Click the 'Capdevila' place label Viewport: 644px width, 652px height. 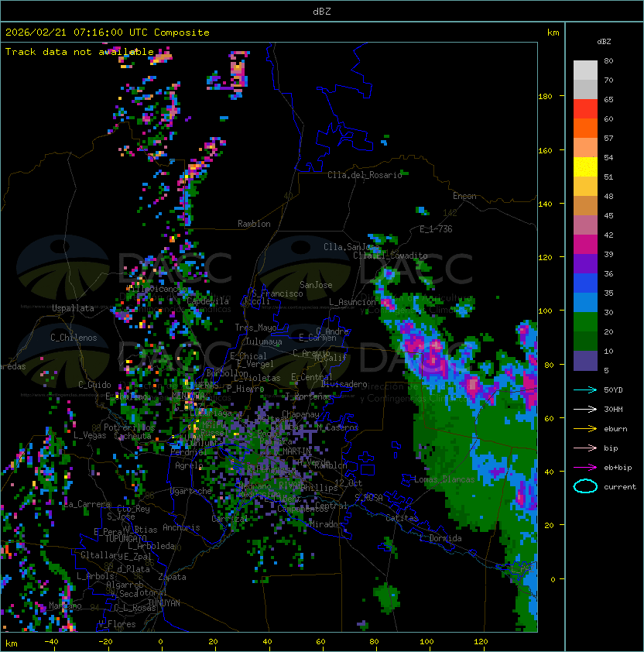tap(207, 301)
